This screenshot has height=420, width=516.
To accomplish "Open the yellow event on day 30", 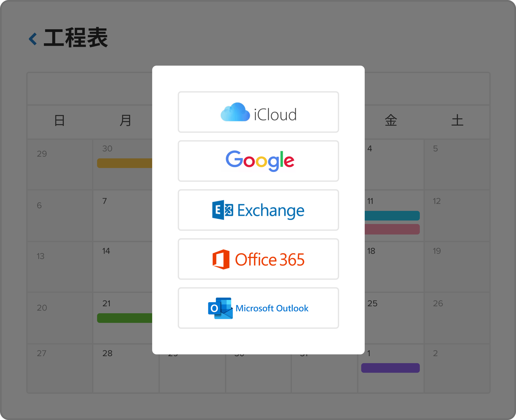I will pos(125,163).
